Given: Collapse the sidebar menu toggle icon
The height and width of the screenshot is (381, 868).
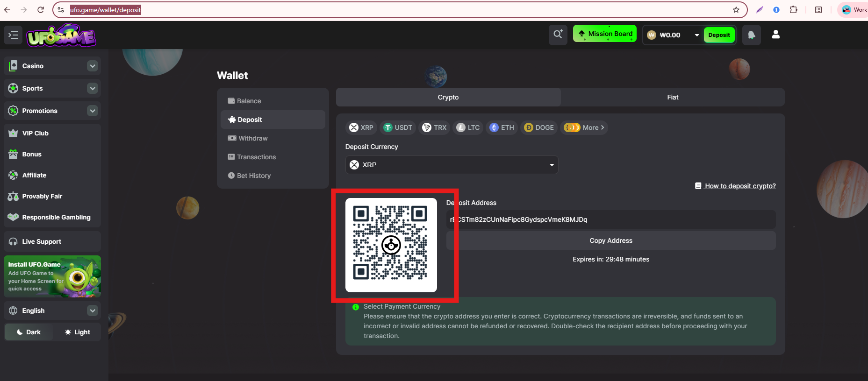Looking at the screenshot, I should 13,35.
